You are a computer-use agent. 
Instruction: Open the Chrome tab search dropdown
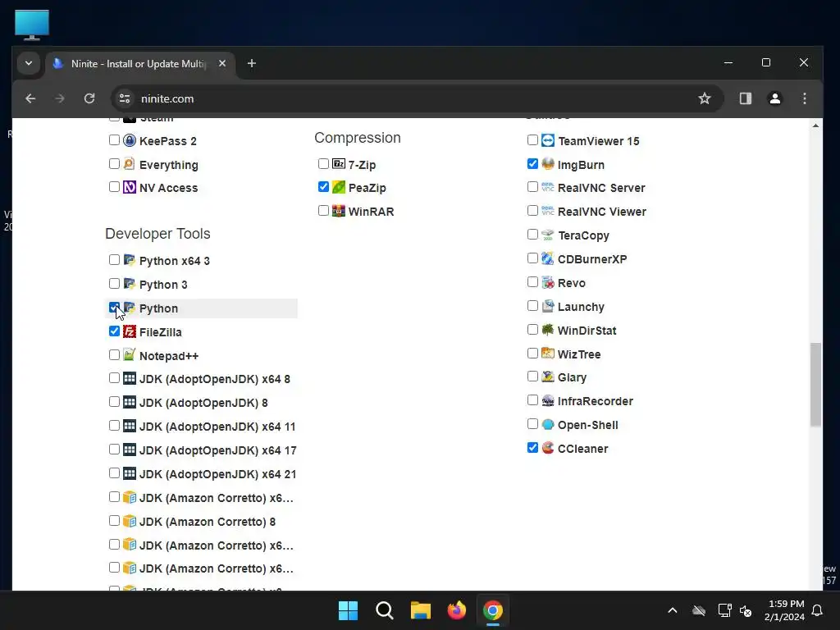pos(29,63)
